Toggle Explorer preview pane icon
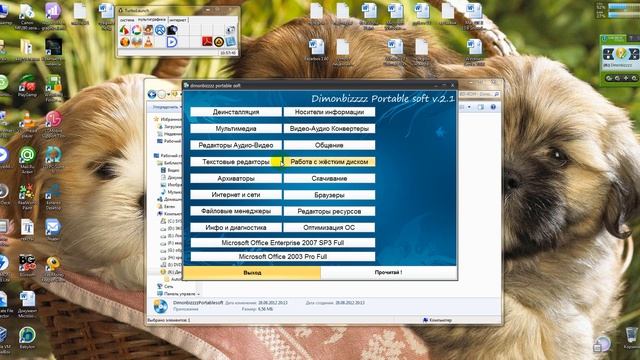Viewport: 640px width, 360px height. pyautogui.click(x=481, y=107)
